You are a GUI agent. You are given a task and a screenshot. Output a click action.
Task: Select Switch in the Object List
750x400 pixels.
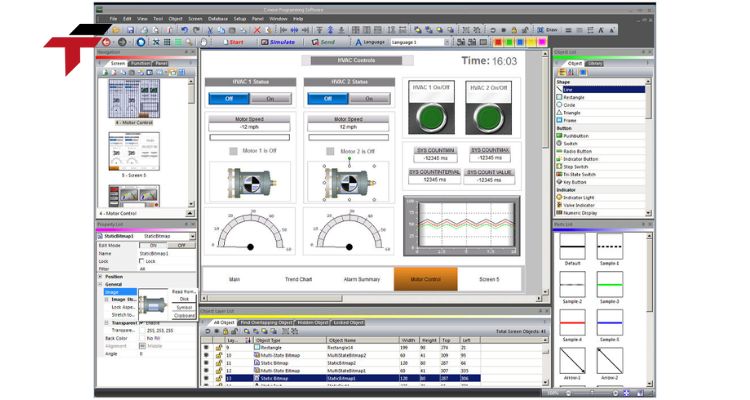(x=600, y=144)
